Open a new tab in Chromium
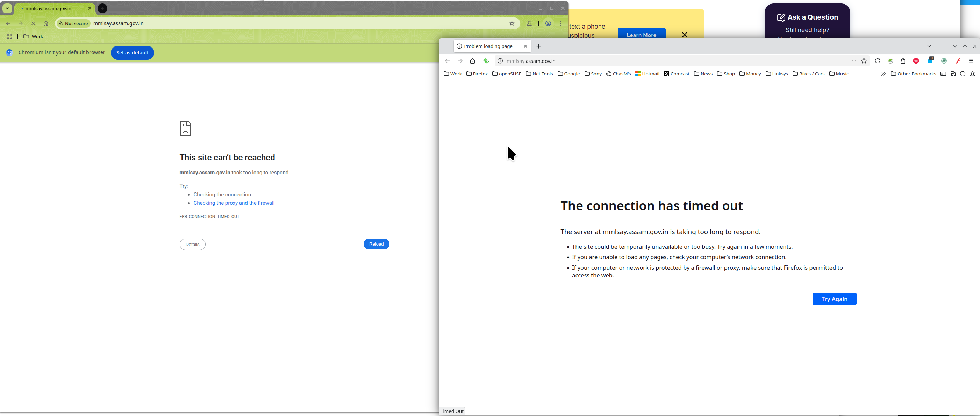 (x=102, y=8)
